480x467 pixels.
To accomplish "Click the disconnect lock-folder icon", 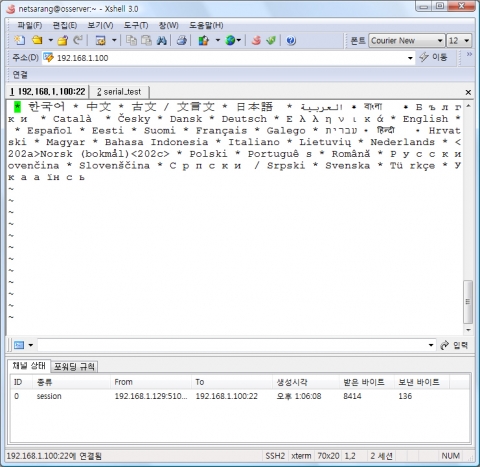I will [x=63, y=41].
